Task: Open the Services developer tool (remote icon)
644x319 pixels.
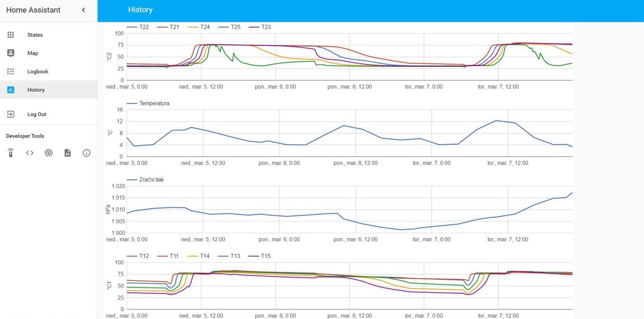Action: (11, 153)
